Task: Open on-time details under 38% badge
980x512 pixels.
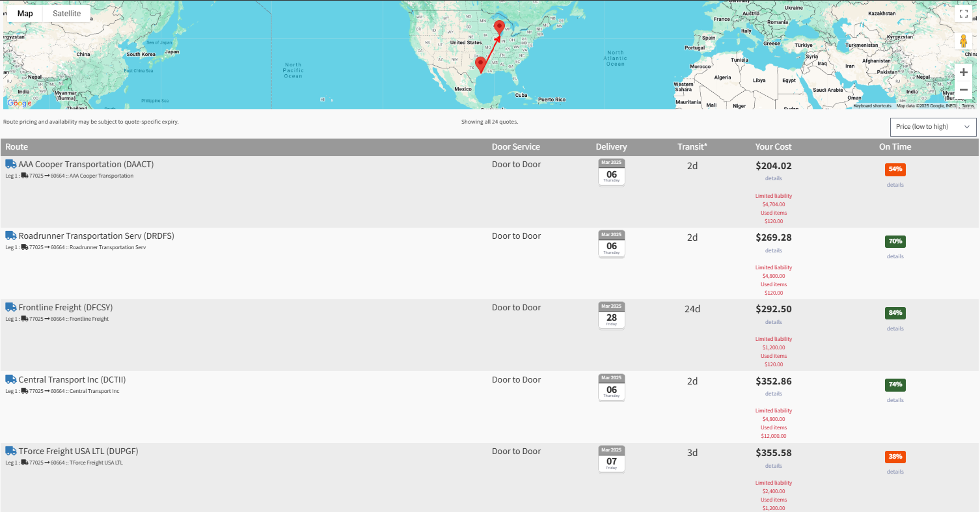Action: [x=895, y=472]
